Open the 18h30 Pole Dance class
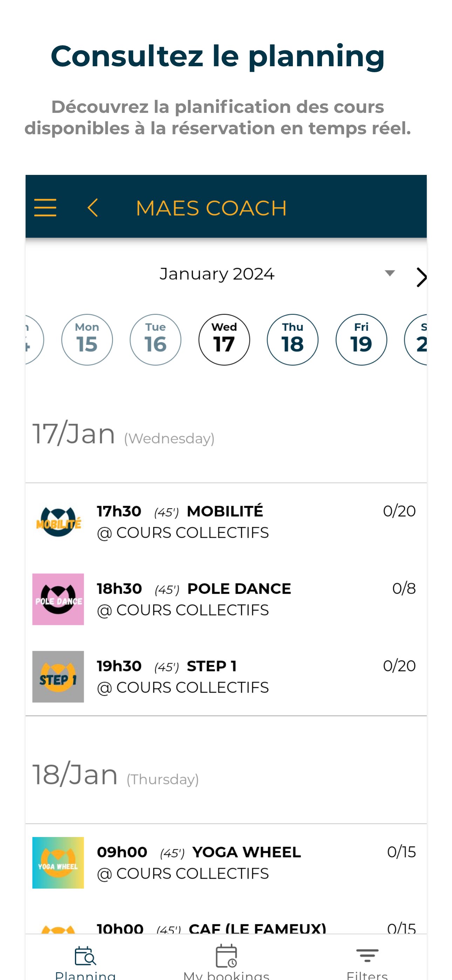Image resolution: width=452 pixels, height=980 pixels. point(239,599)
